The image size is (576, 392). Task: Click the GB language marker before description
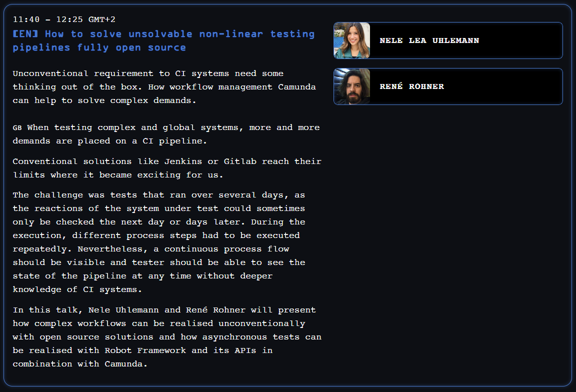[17, 128]
